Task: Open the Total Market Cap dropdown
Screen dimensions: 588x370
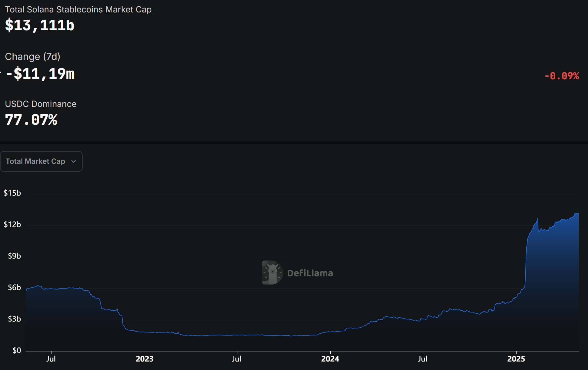Action: pyautogui.click(x=41, y=161)
